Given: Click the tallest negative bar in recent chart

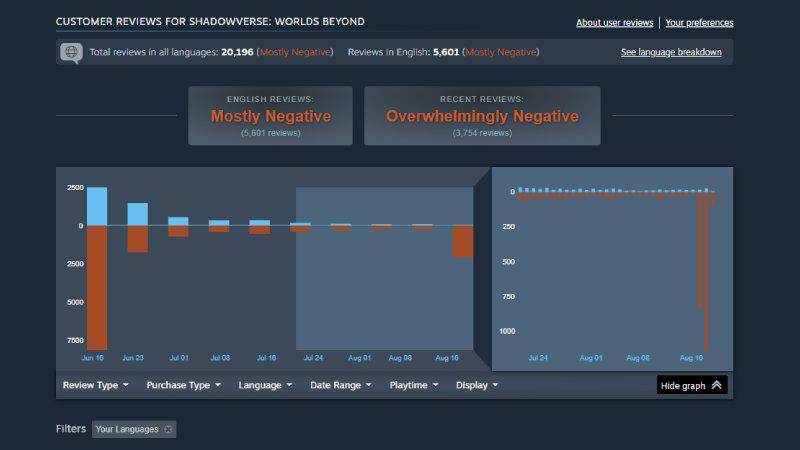Looking at the screenshot, I should (x=707, y=272).
